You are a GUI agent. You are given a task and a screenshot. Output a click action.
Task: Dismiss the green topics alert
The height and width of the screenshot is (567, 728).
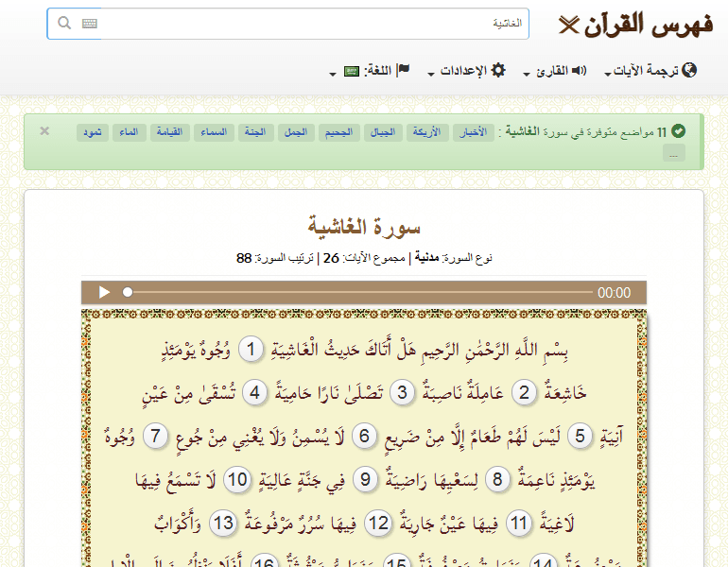click(44, 131)
